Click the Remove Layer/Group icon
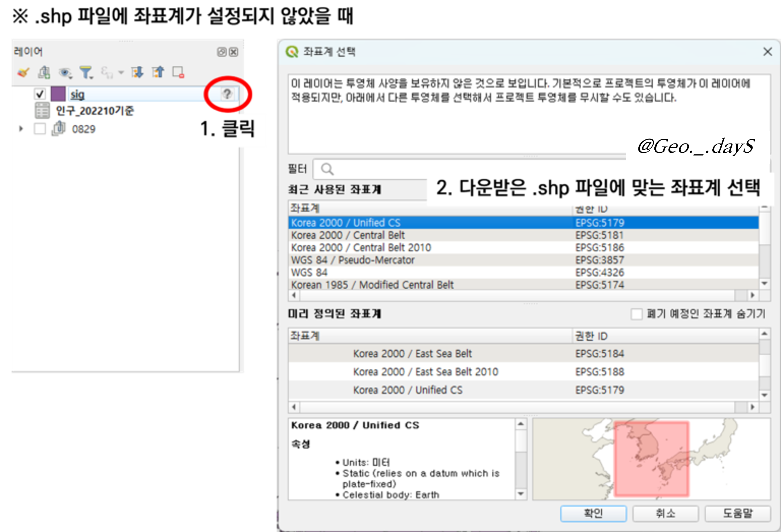This screenshot has height=532, width=781. pos(178,72)
